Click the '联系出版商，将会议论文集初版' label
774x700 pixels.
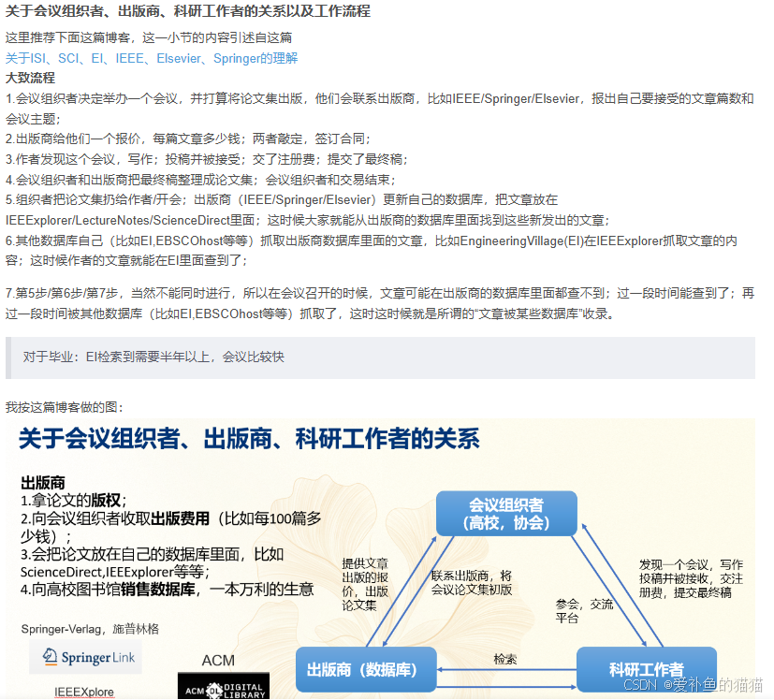point(472,582)
